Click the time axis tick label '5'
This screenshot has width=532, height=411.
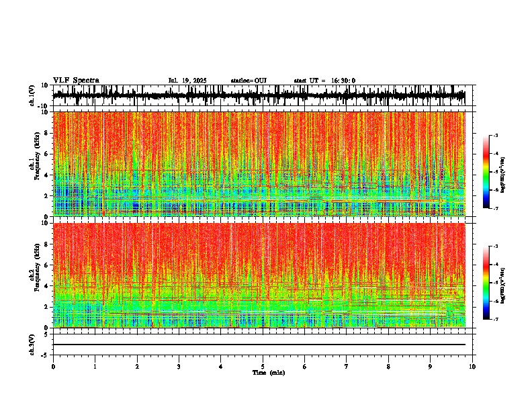(x=263, y=367)
